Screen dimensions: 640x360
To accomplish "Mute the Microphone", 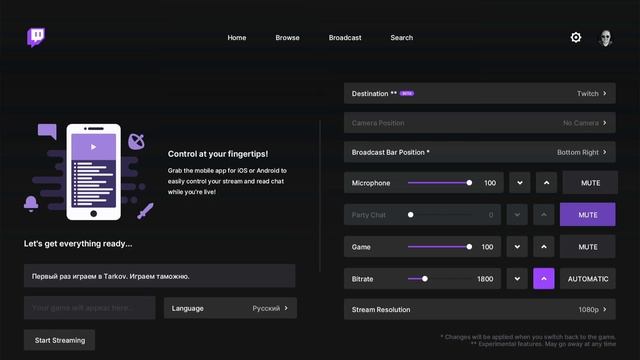I will pyautogui.click(x=590, y=183).
